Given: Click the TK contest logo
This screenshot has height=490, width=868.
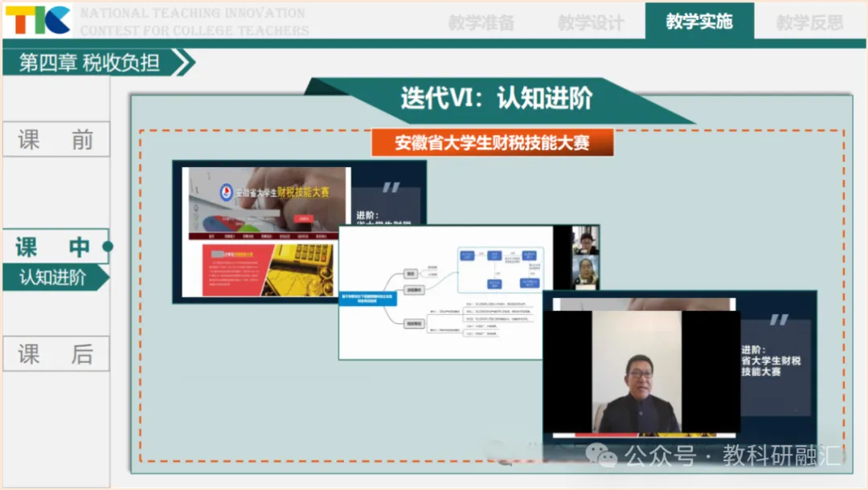Looking at the screenshot, I should 38,20.
